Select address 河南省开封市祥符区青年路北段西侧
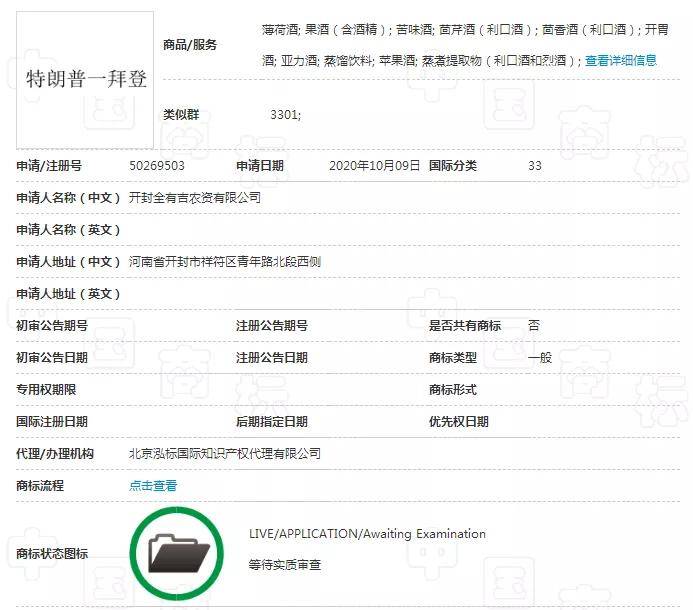693x610 pixels. coord(225,262)
